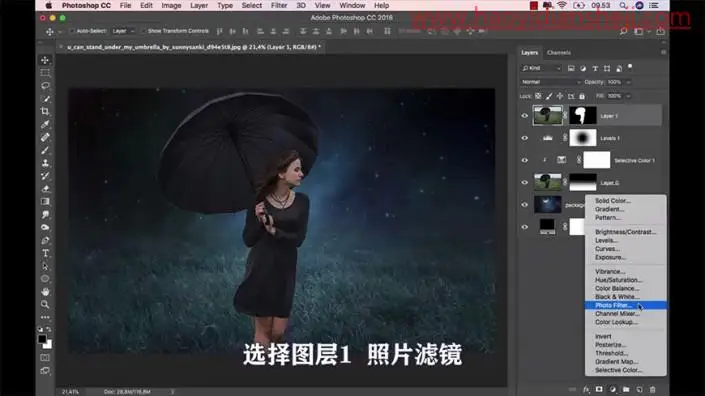Select the Move tool in the toolbox
This screenshot has height=396, width=705.
click(45, 60)
